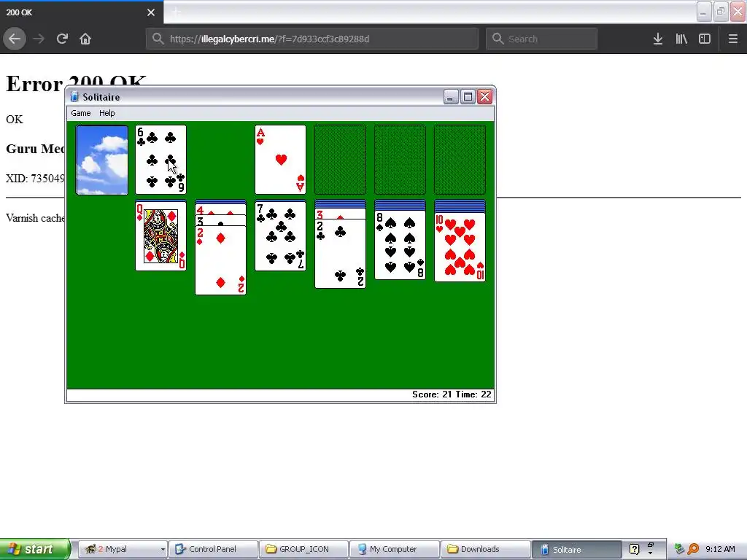Click the Solitaire title bar icon
This screenshot has height=560, width=747.
74,97
